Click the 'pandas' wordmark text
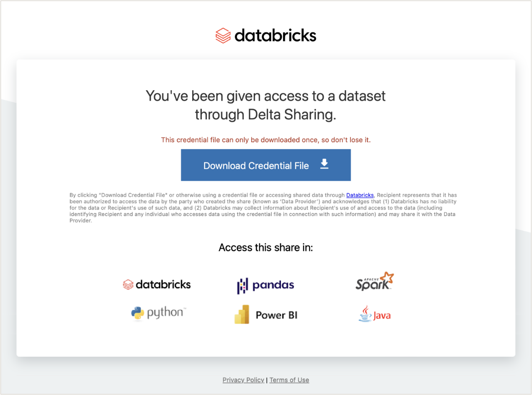 (273, 285)
